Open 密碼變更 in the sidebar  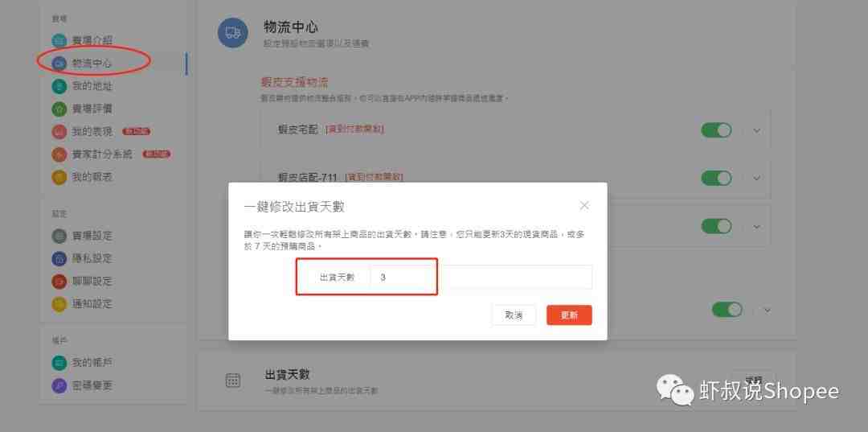(x=83, y=385)
